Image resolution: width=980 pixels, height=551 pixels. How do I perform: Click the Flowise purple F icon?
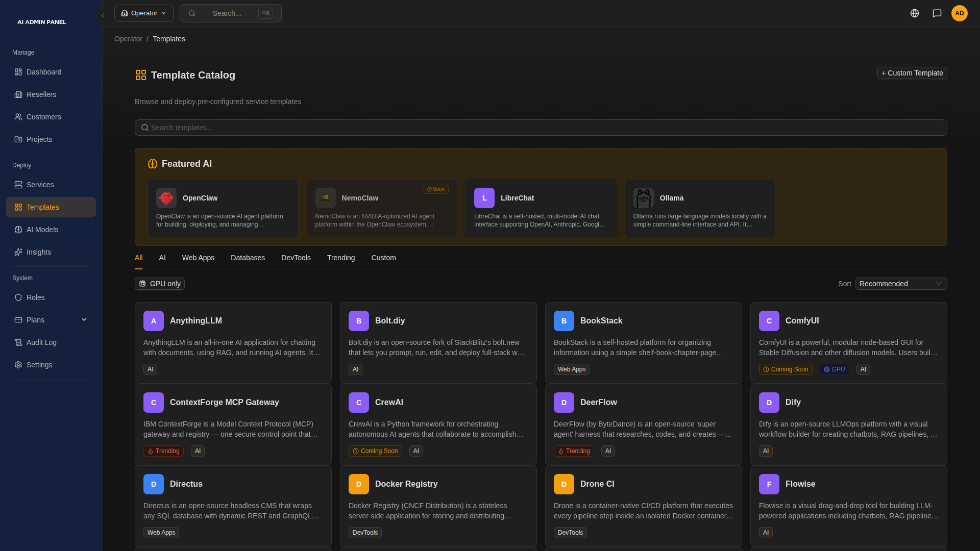769,484
